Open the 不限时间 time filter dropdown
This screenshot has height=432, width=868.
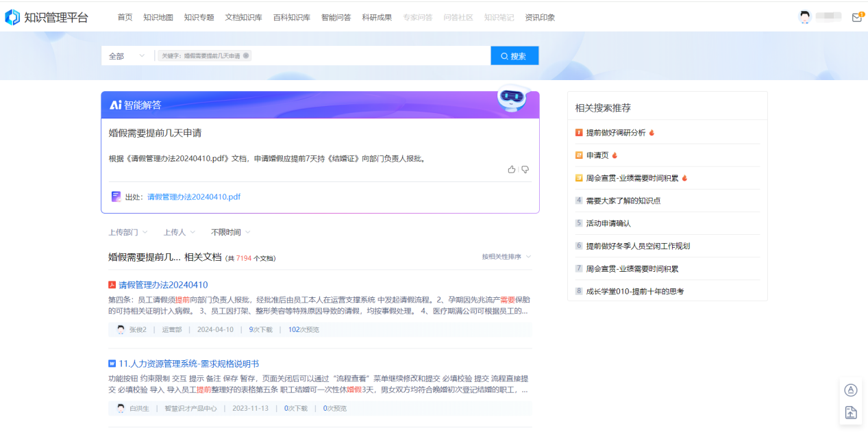(x=230, y=232)
